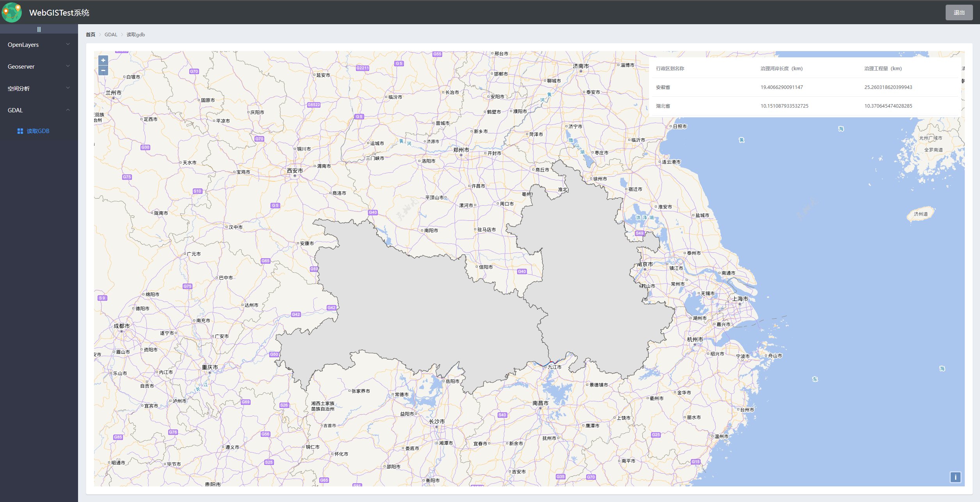The height and width of the screenshot is (502, 980).
Task: Click the 成都市 label on the map
Action: (x=122, y=326)
